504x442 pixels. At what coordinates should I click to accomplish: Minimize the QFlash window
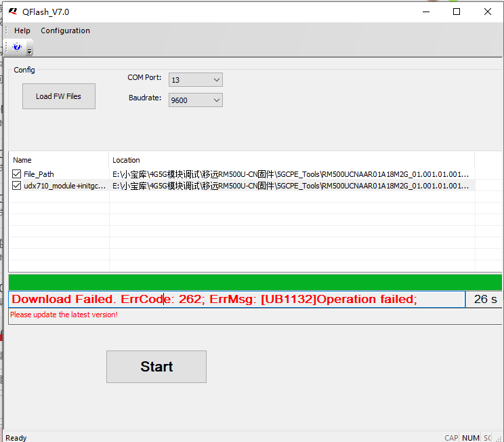(425, 12)
